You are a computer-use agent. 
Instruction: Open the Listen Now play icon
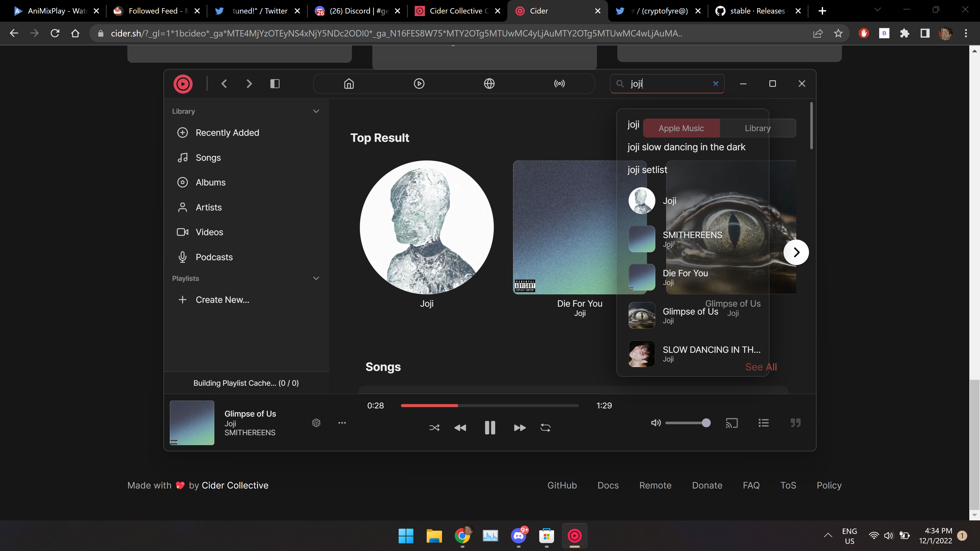(x=419, y=84)
